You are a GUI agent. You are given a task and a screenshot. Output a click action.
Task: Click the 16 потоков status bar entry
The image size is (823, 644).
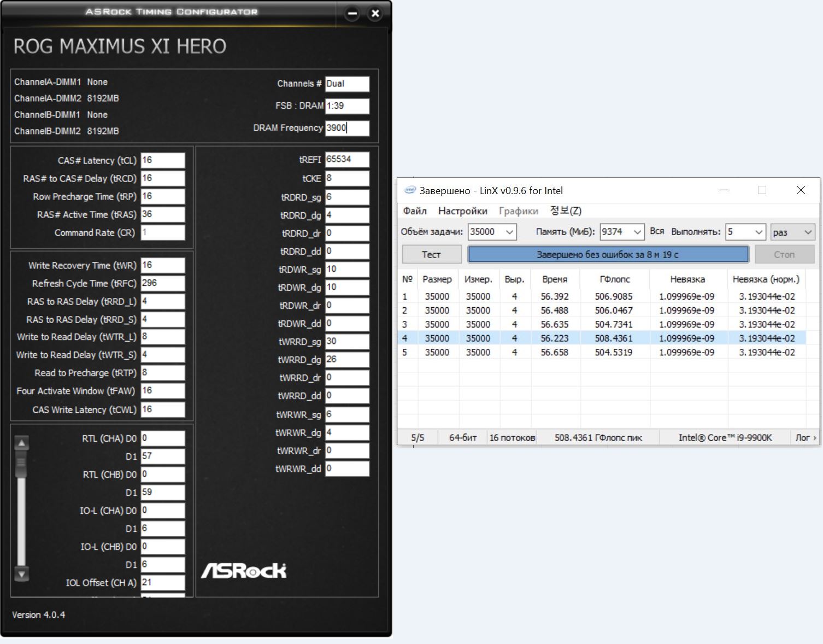pos(512,437)
